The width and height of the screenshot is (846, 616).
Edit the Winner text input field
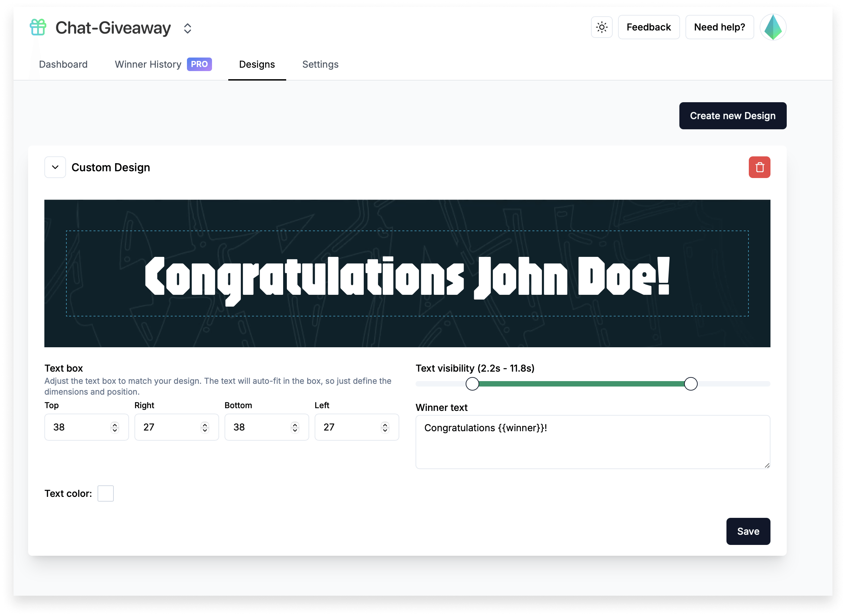point(592,441)
